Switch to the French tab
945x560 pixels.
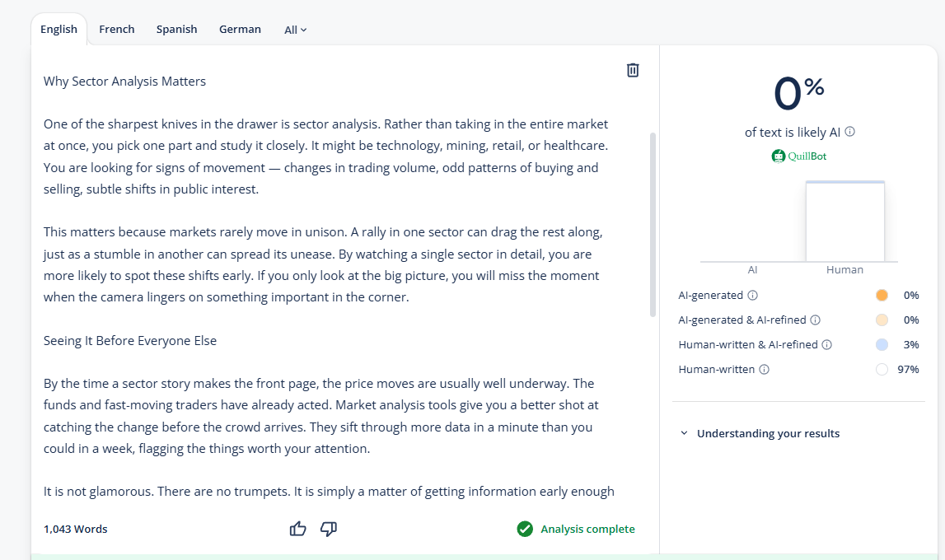click(117, 29)
